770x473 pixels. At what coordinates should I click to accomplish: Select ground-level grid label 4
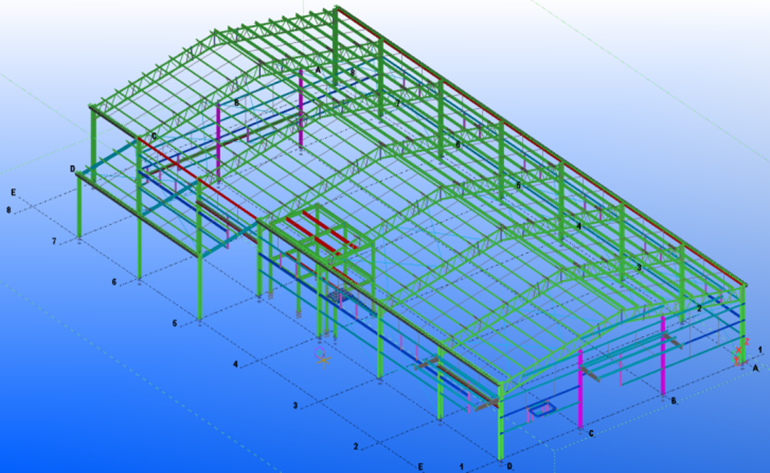tap(236, 364)
